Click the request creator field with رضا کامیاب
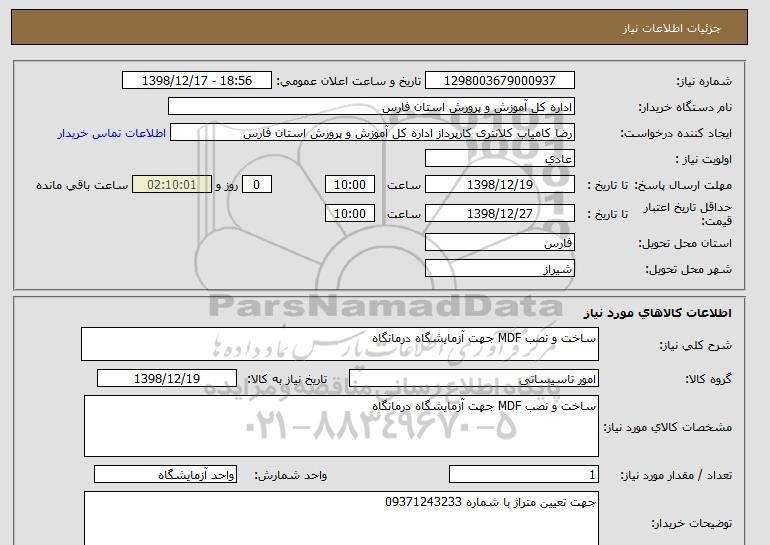This screenshot has height=545, width=770. coord(372,133)
